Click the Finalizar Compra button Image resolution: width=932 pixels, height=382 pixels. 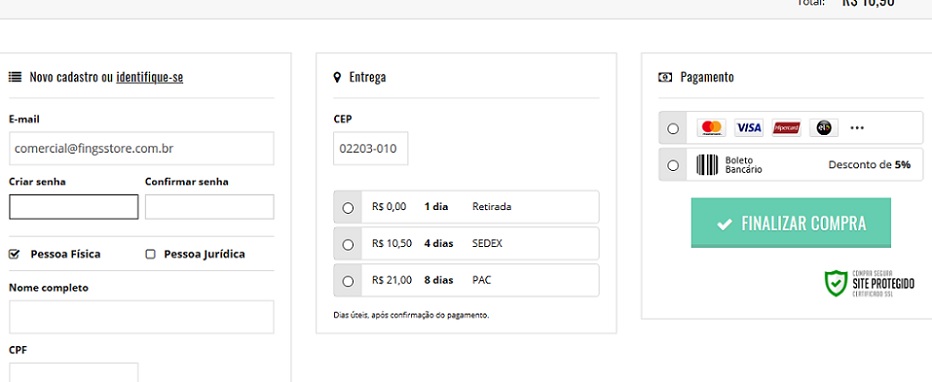coord(791,223)
